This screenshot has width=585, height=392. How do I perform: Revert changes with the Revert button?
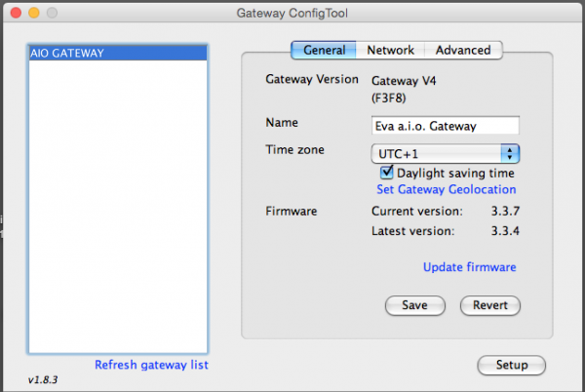pyautogui.click(x=489, y=305)
